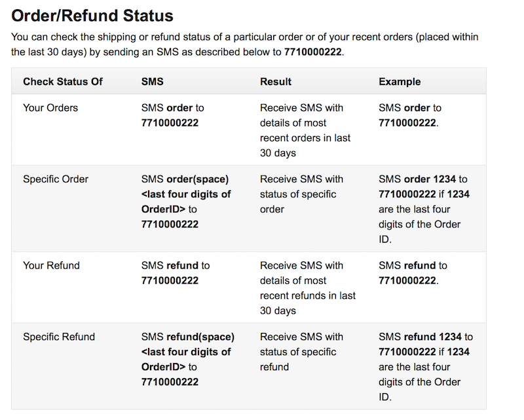Click 'SMS order(space)' instruction text
524x420 pixels.
[x=185, y=179]
